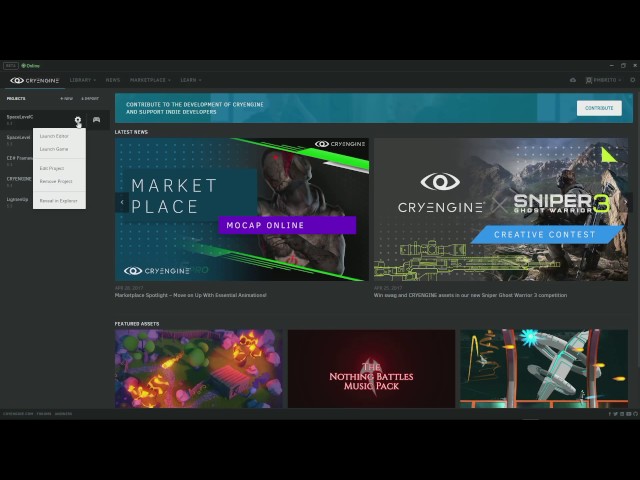Open the Sniper Ghost Warrior 3 competition link
Viewport: 640px width, 480px height.
(x=470, y=295)
